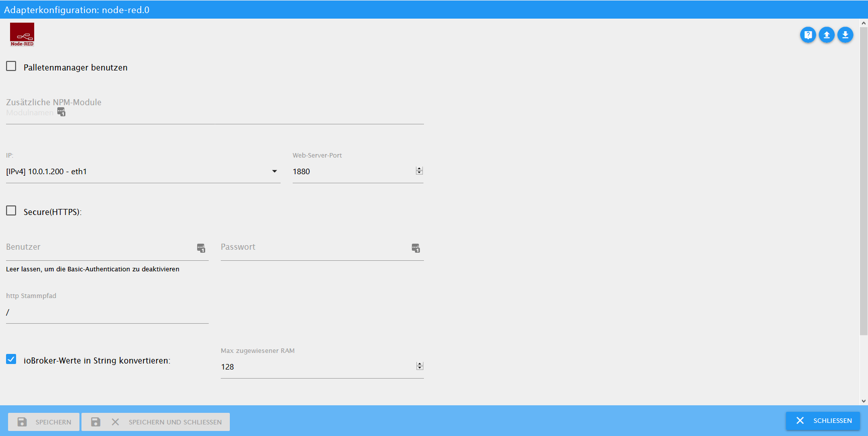Click the http Stammpfad input field
The width and height of the screenshot is (868, 436).
tap(107, 312)
